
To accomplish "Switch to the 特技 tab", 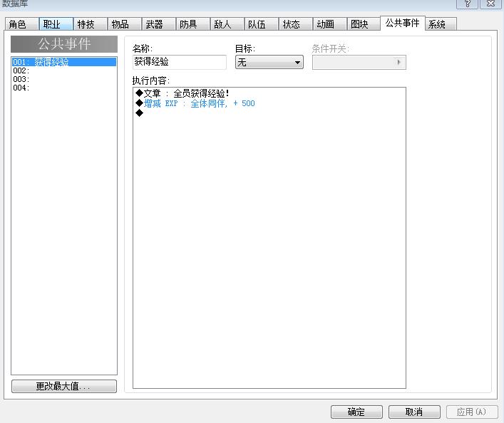I will tap(91, 24).
